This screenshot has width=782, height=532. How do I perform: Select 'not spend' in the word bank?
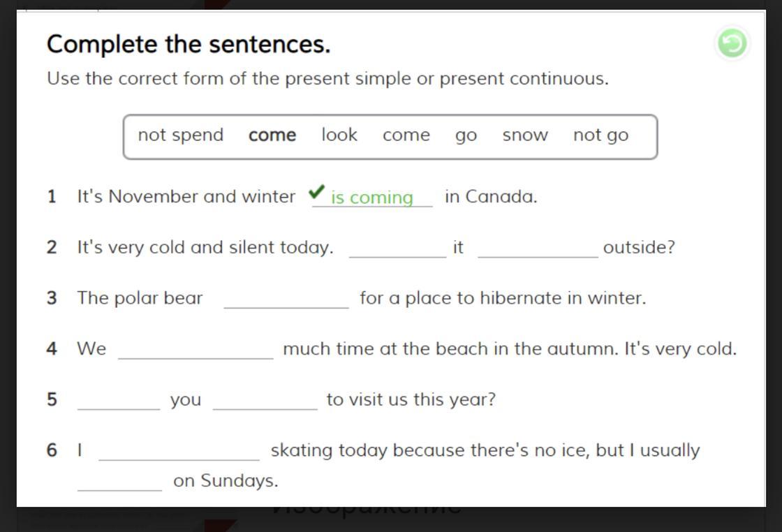[x=181, y=135]
